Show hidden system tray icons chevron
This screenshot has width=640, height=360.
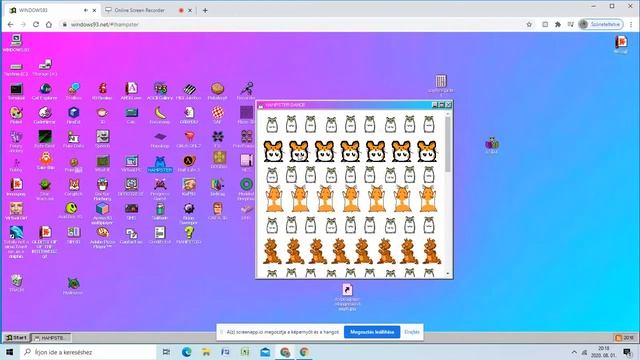[x=574, y=352]
